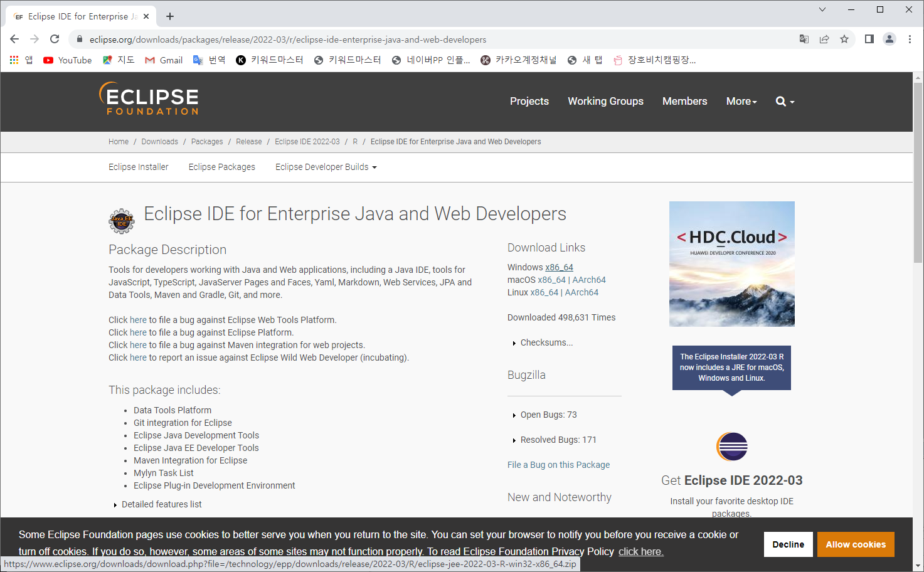
Task: Click the scrollbar down arrow
Action: [x=918, y=566]
